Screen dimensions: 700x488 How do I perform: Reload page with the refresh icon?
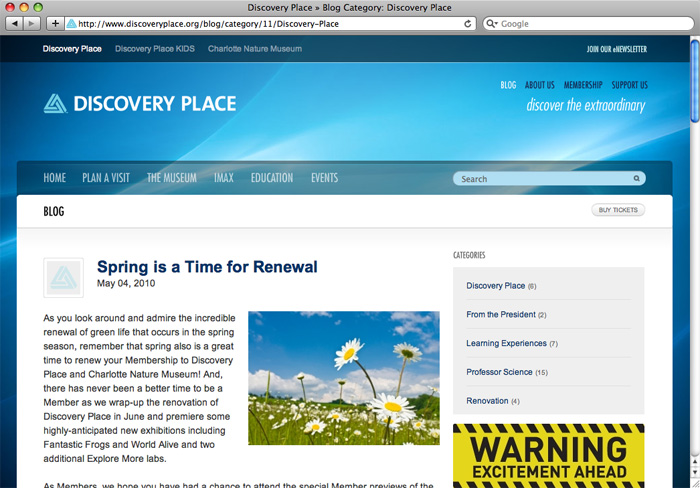tap(467, 24)
